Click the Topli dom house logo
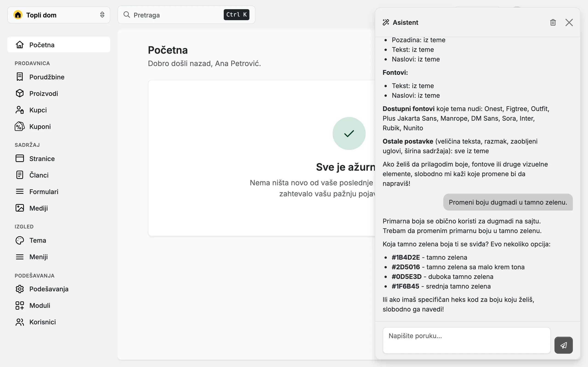 pos(18,15)
